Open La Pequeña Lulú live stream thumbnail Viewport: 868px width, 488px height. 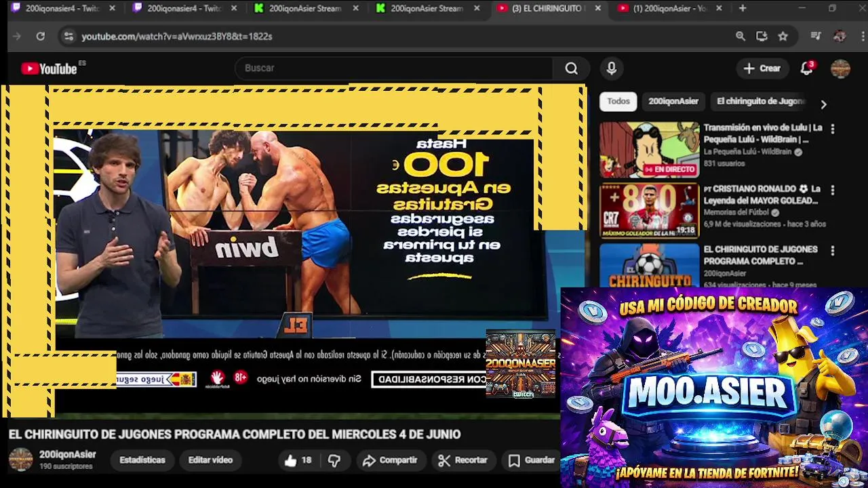[x=649, y=150]
